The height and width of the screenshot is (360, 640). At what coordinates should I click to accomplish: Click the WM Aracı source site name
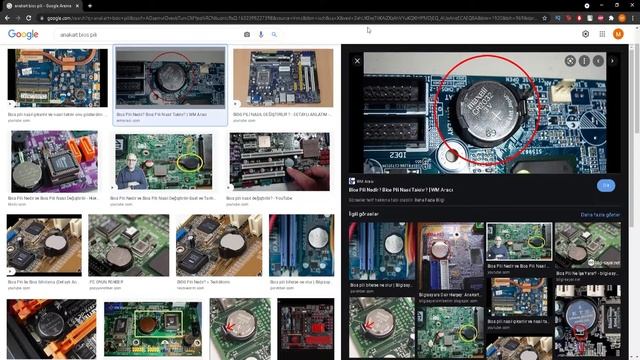(365, 181)
